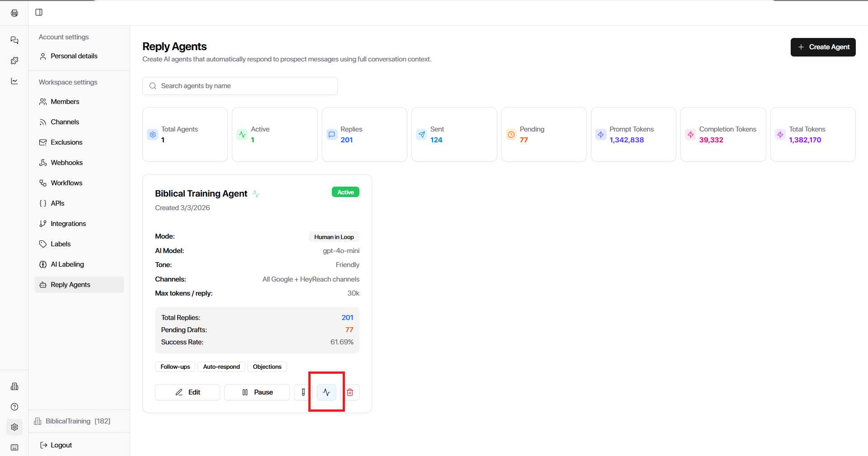Open the activity pulse icon button on agent card
The image size is (868, 456).
coord(326,392)
